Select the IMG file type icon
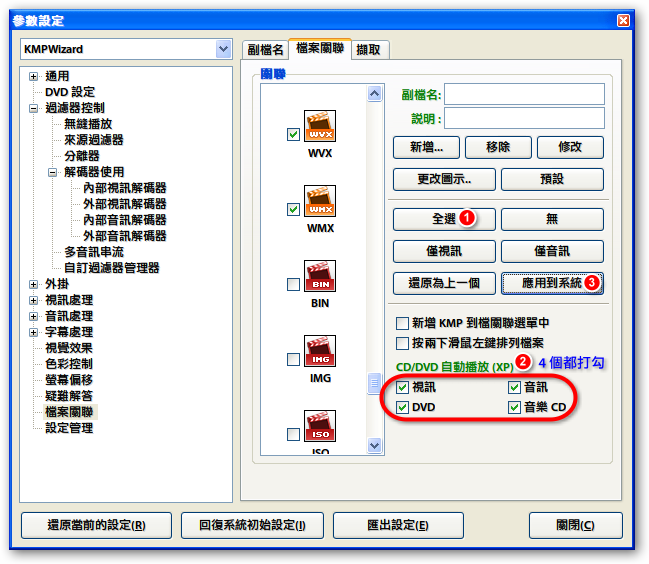 [x=320, y=351]
